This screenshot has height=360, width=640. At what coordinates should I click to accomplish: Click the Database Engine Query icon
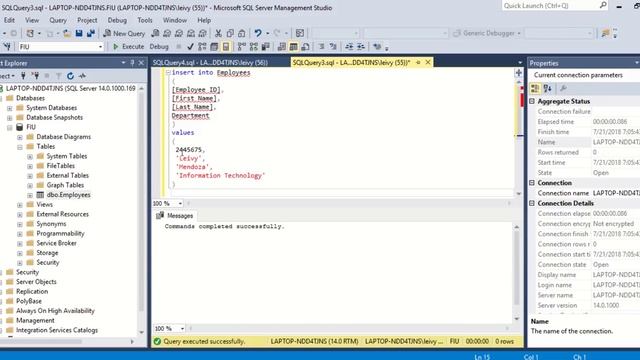[x=155, y=33]
